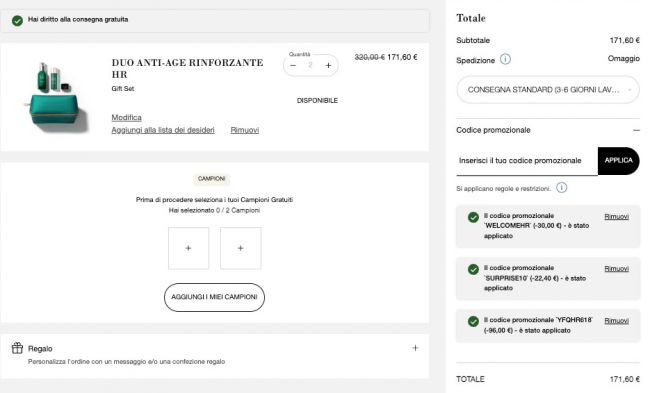The image size is (650, 393).
Task: Remove the SURPRISE10 promo code
Action: [616, 269]
